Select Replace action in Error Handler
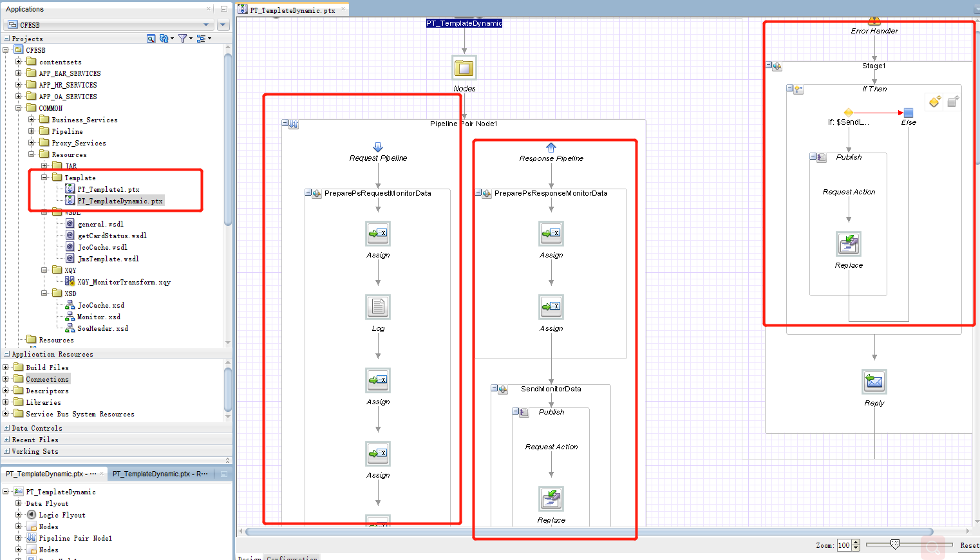 (849, 243)
